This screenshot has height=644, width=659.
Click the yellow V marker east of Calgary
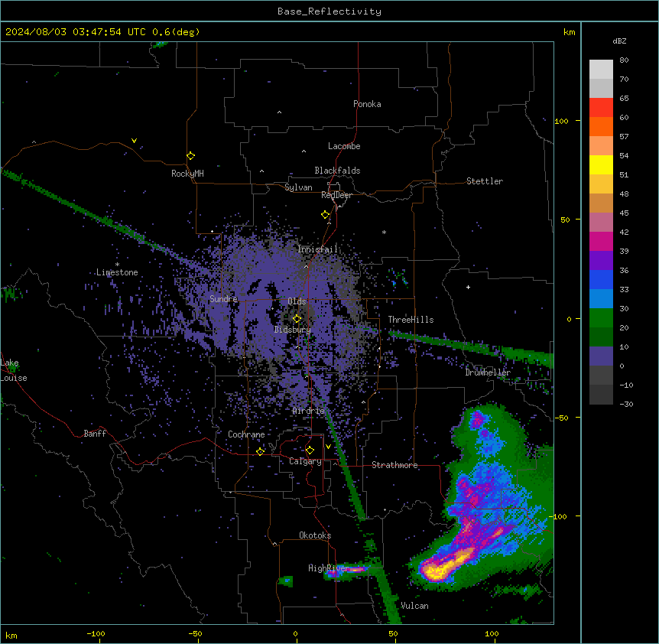click(x=328, y=447)
